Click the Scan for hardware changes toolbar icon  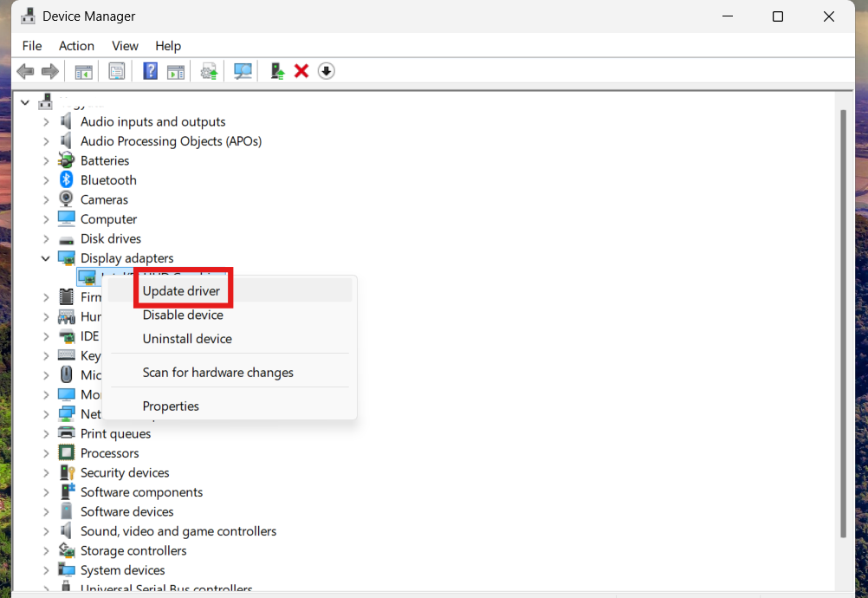(243, 71)
